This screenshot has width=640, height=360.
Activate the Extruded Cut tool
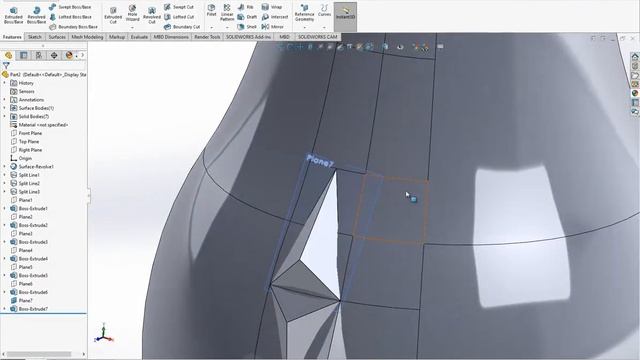(x=113, y=16)
